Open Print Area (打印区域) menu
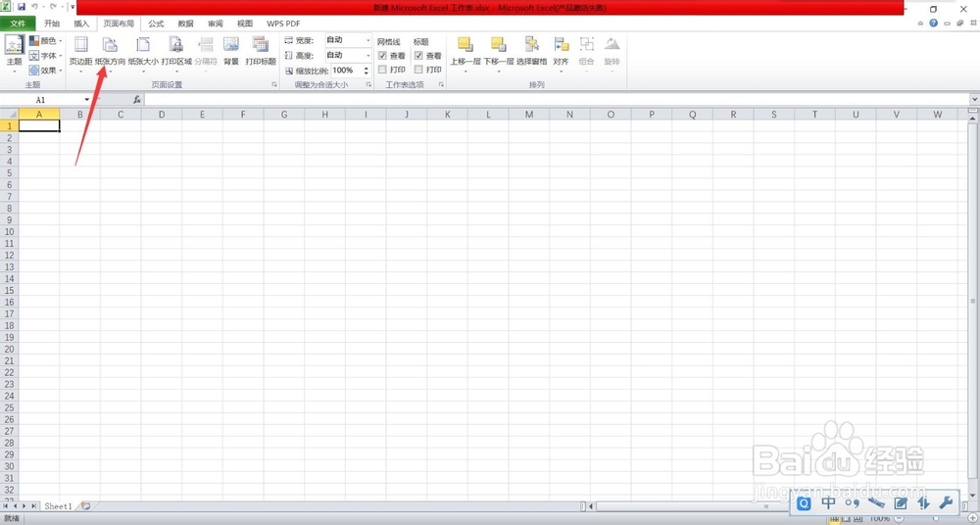 [x=176, y=53]
